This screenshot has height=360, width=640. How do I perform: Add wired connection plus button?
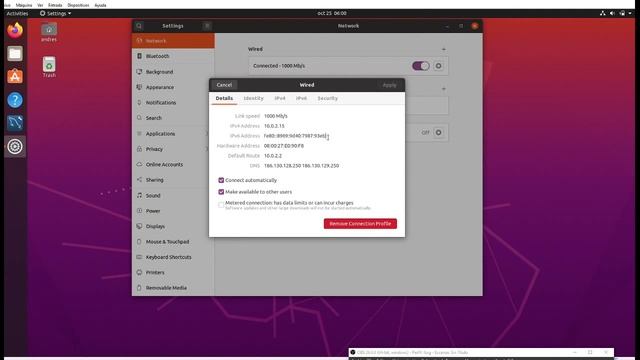click(x=444, y=49)
